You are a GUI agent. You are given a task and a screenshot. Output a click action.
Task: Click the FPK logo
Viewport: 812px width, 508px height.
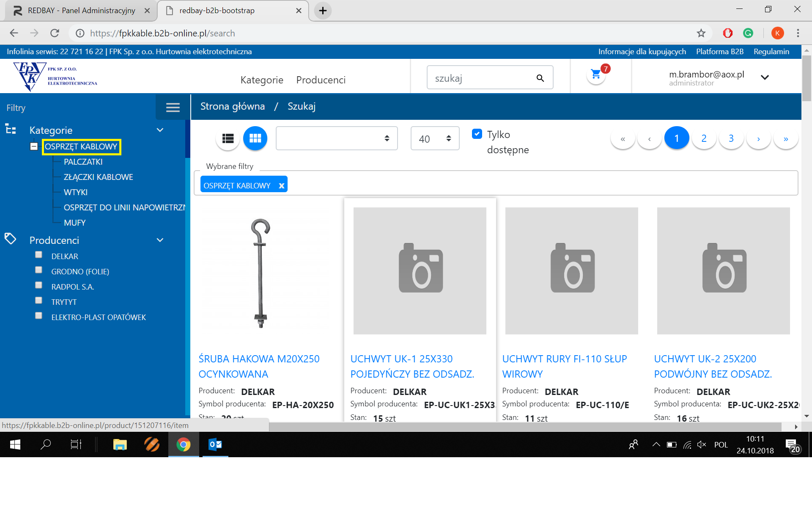coord(55,76)
